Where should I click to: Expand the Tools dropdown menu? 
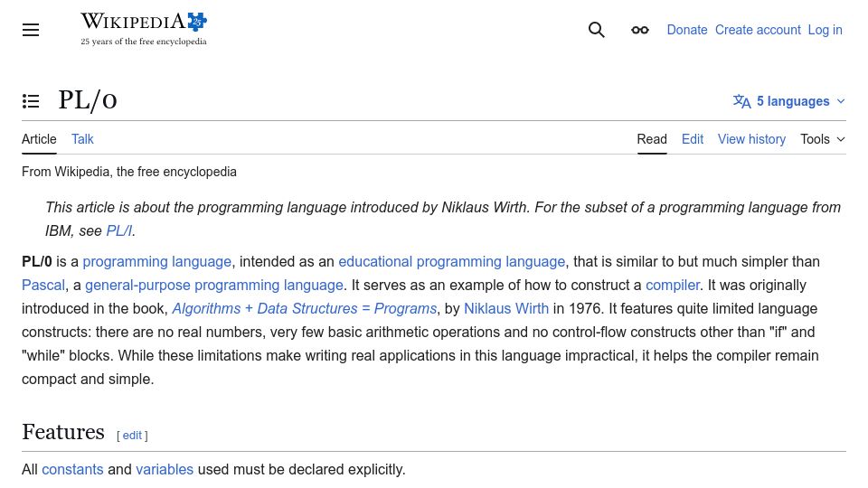pyautogui.click(x=823, y=139)
